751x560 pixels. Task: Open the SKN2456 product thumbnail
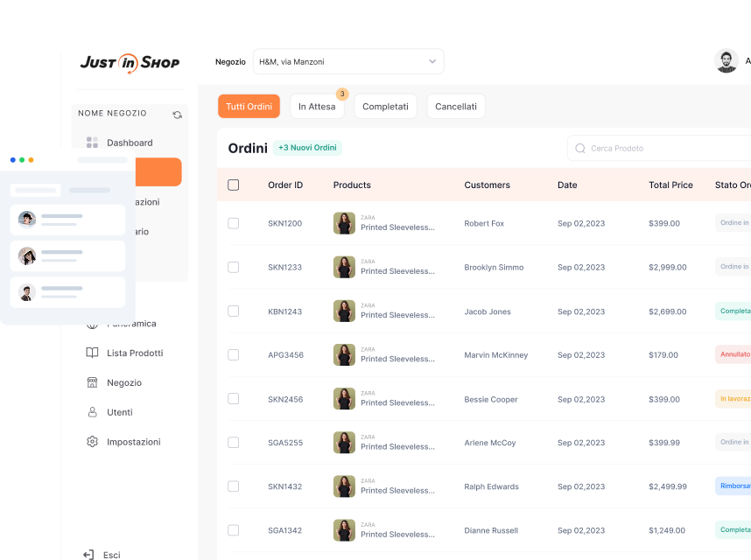pyautogui.click(x=344, y=399)
